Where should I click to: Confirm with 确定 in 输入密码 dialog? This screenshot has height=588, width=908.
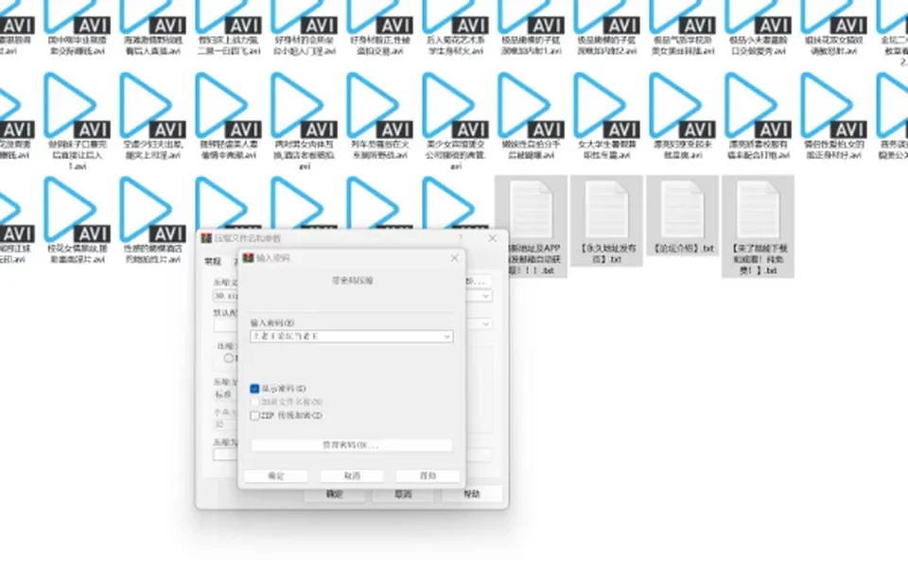[276, 476]
